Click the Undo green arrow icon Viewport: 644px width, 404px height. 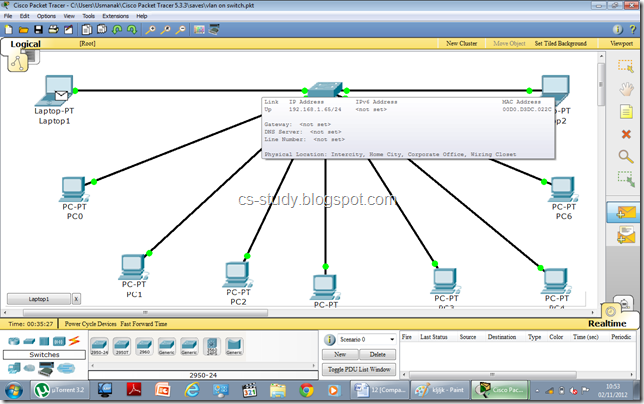point(117,30)
